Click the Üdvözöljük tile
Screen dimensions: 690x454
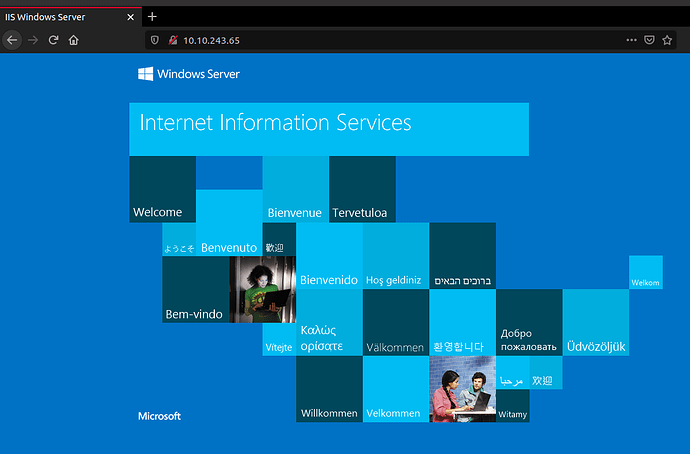click(x=596, y=322)
